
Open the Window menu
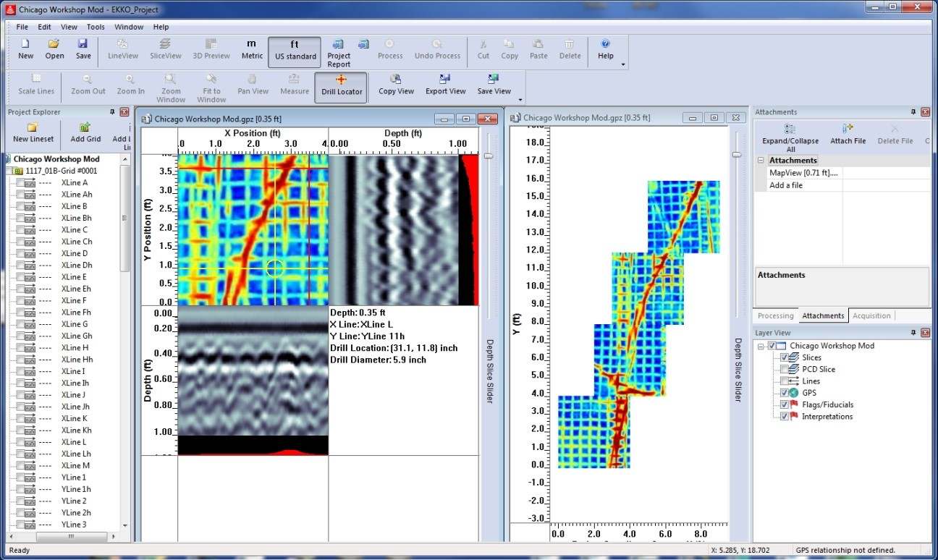click(129, 27)
